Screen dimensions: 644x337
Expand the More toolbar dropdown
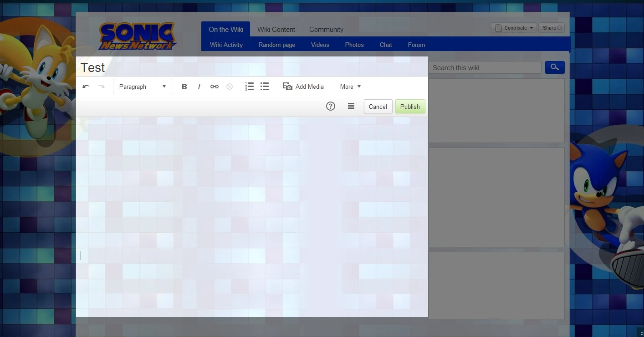[350, 87]
